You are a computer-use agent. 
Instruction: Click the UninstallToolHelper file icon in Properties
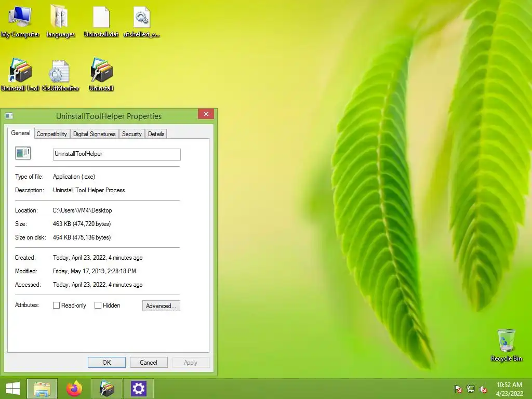tap(23, 153)
